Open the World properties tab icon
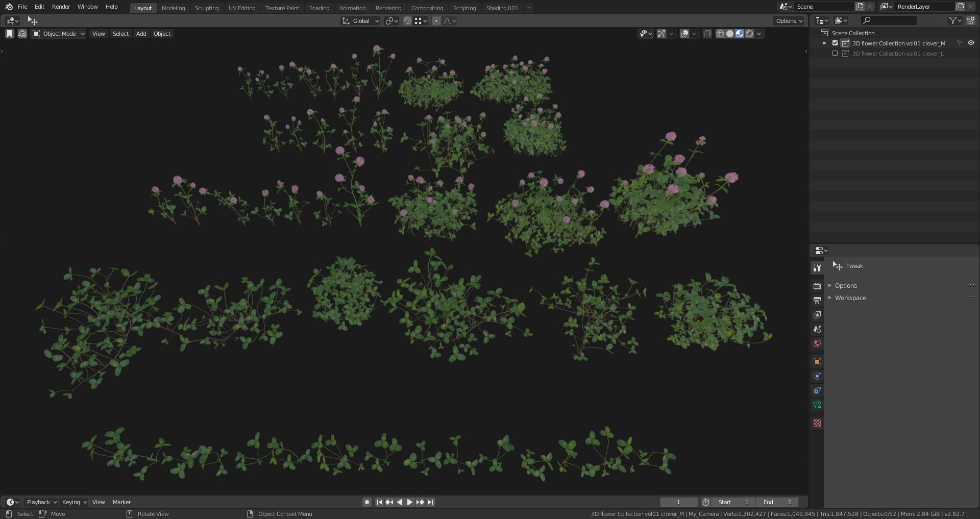 pyautogui.click(x=817, y=343)
